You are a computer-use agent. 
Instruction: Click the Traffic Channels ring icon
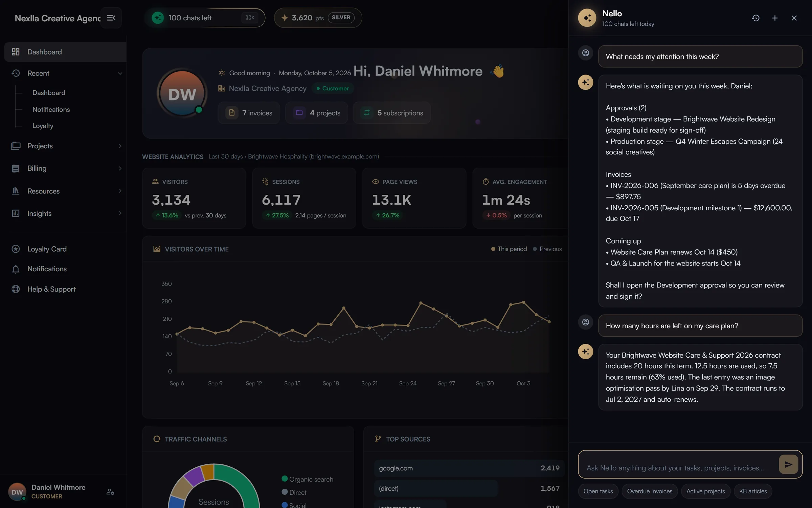tap(157, 439)
